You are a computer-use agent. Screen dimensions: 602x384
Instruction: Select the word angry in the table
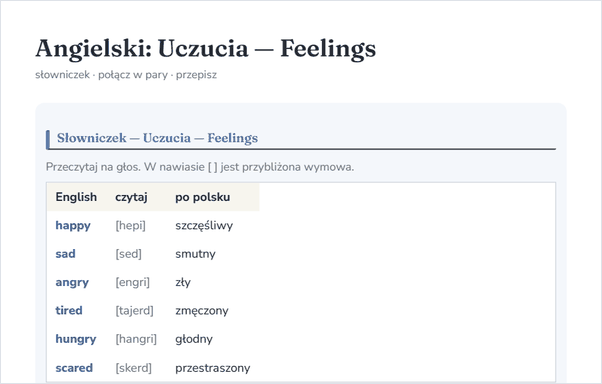coord(72,282)
